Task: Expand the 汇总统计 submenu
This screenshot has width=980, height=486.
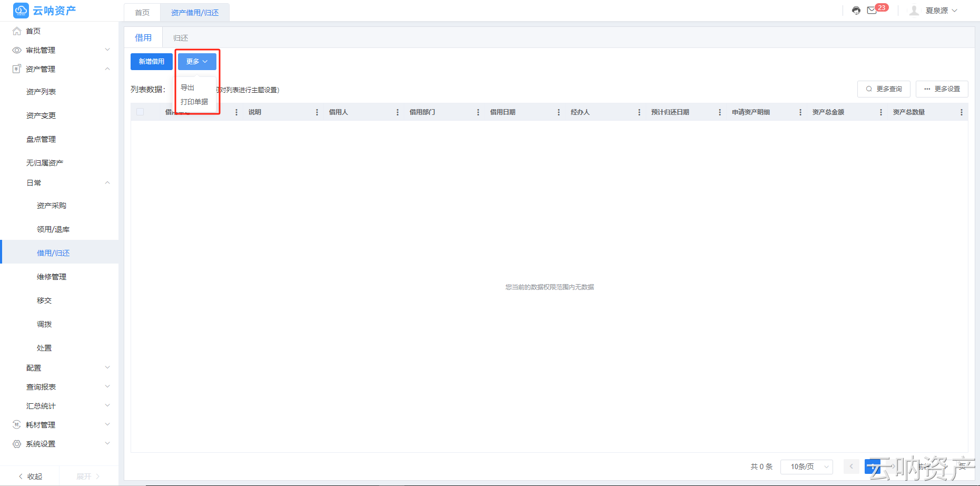Action: 107,406
